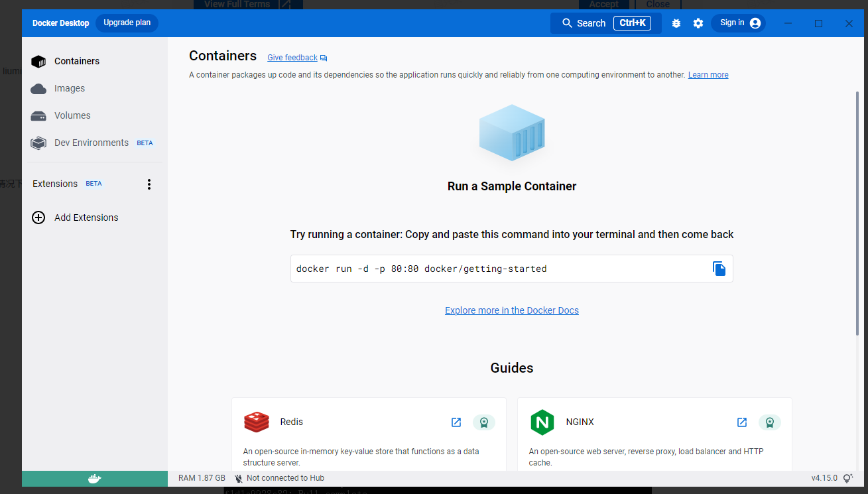Click Not connected to Hub status text

(285, 478)
